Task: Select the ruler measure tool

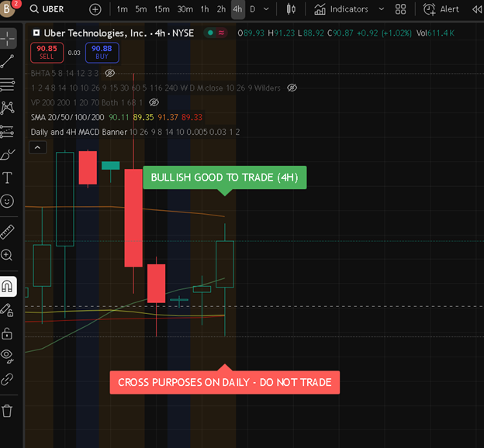Action: [8, 232]
